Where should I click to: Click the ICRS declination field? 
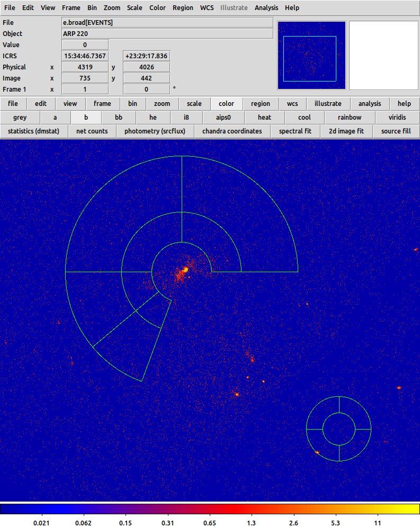pyautogui.click(x=147, y=56)
